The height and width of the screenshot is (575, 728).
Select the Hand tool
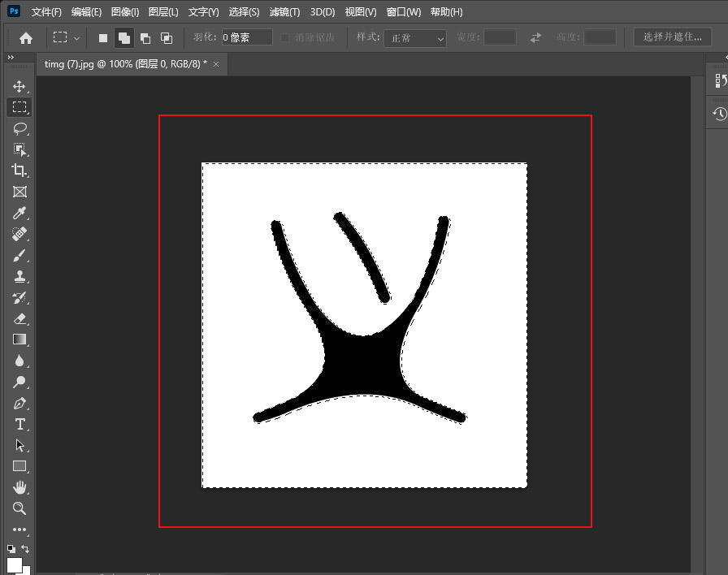coord(19,487)
